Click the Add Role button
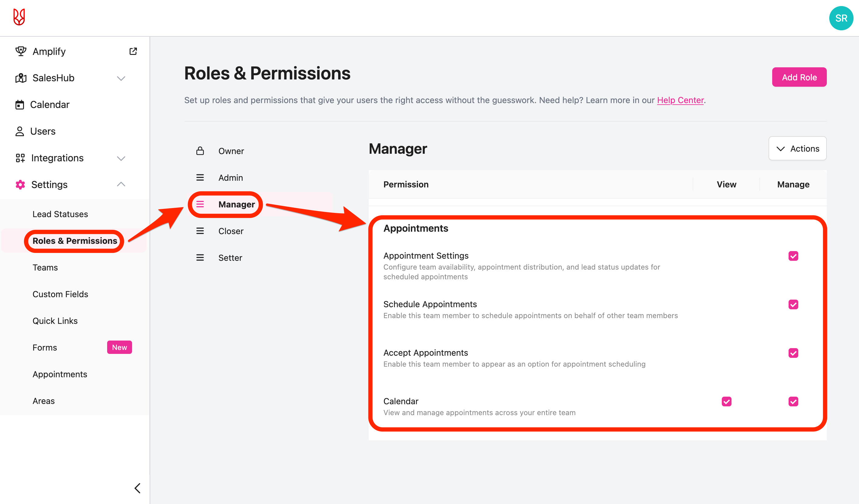 tap(799, 77)
